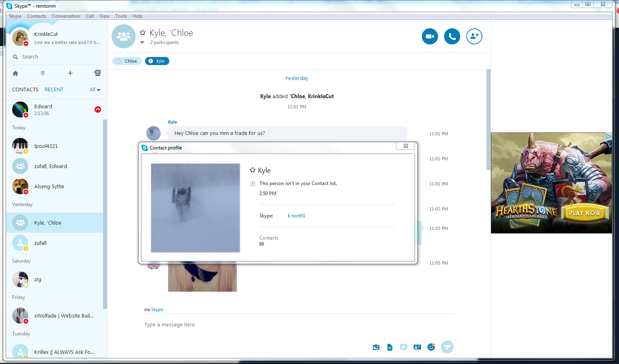Go to the Skype Home icon
Image resolution: width=619 pixels, height=364 pixels.
tap(15, 73)
